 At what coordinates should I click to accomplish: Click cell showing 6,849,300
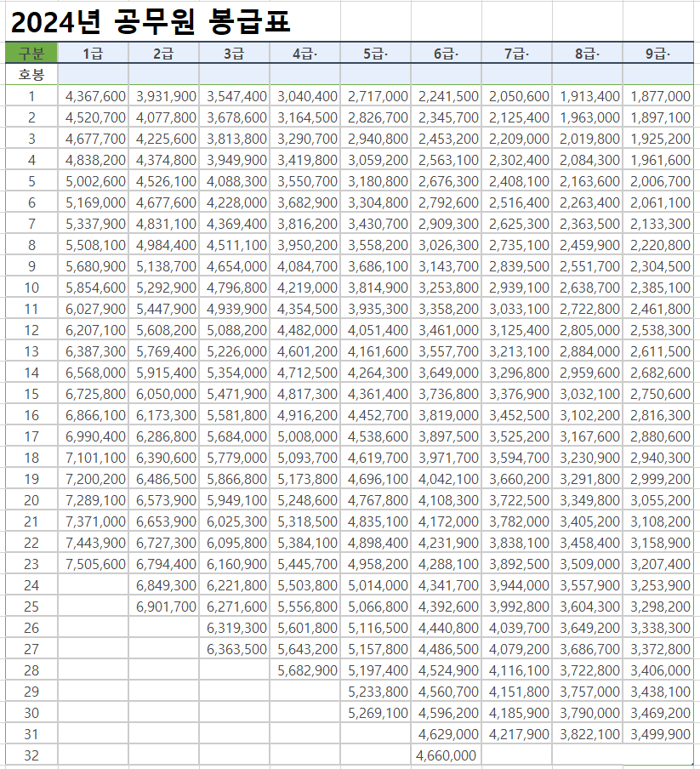163,585
